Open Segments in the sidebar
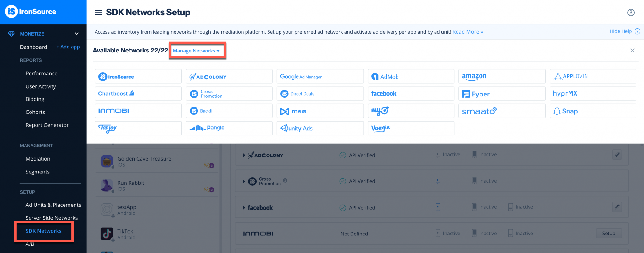The width and height of the screenshot is (644, 253). click(x=38, y=172)
